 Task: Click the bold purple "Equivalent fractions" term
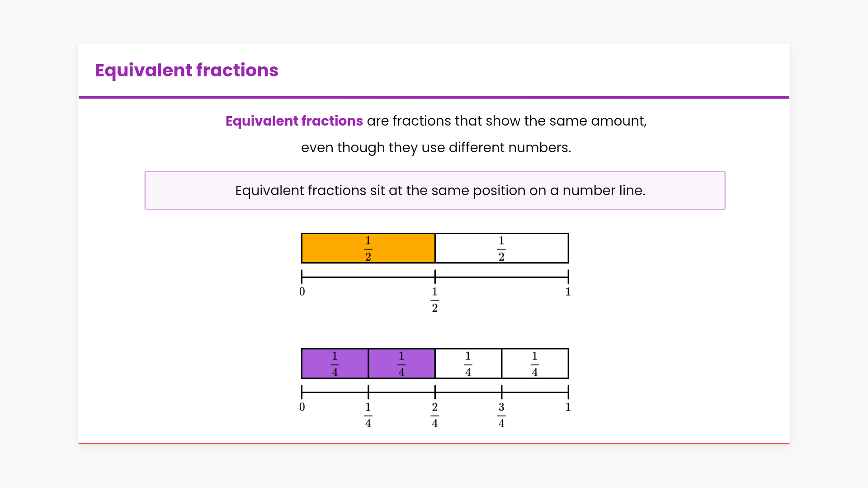[x=294, y=121]
